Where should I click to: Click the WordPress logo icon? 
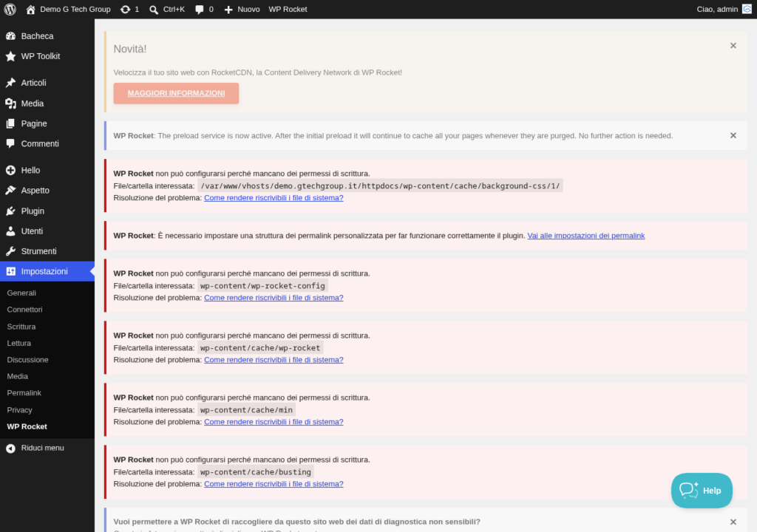10,9
